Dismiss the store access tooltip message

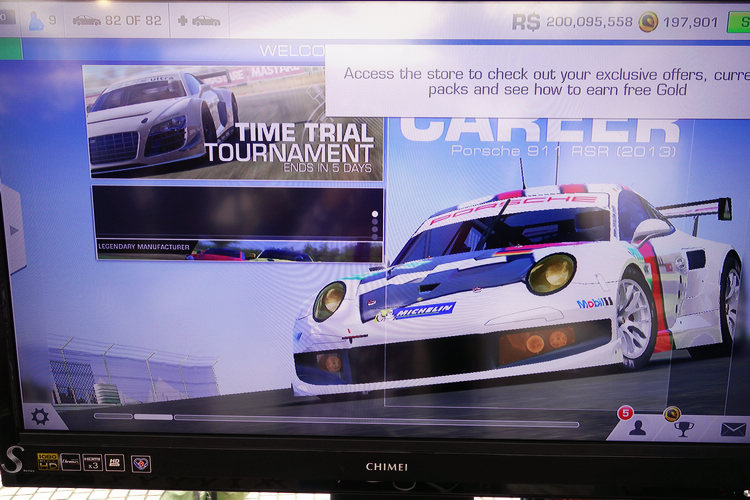(x=536, y=81)
